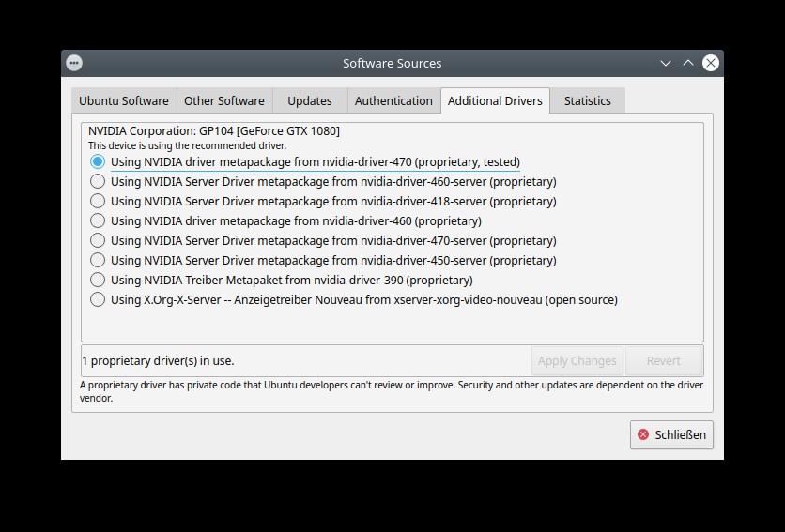Click the proprietary driver private code notice

(392, 391)
